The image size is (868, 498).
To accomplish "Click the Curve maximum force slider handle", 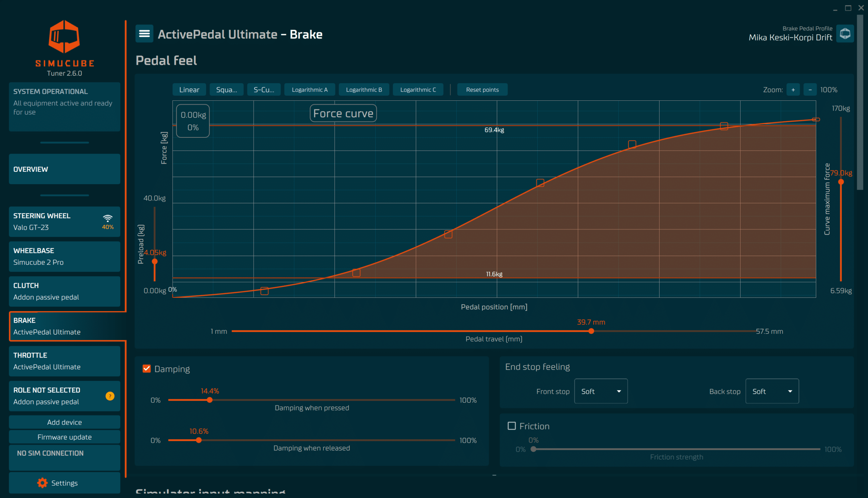I will pyautogui.click(x=841, y=182).
